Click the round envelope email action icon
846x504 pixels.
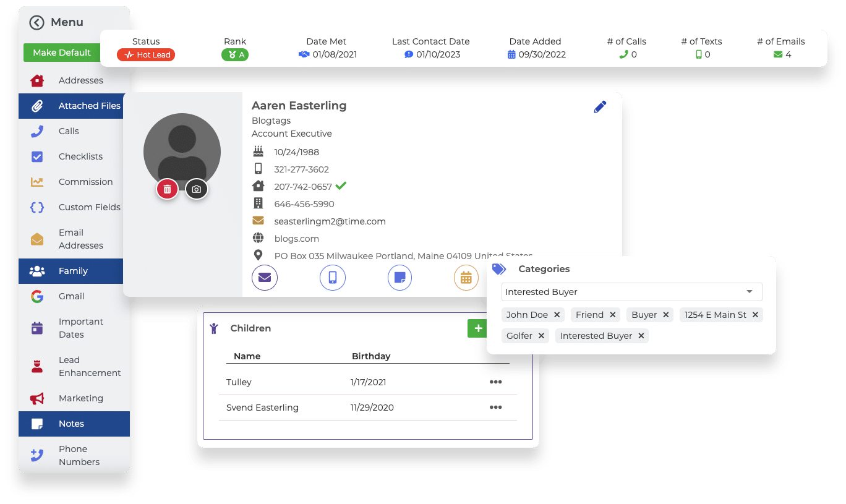(265, 277)
